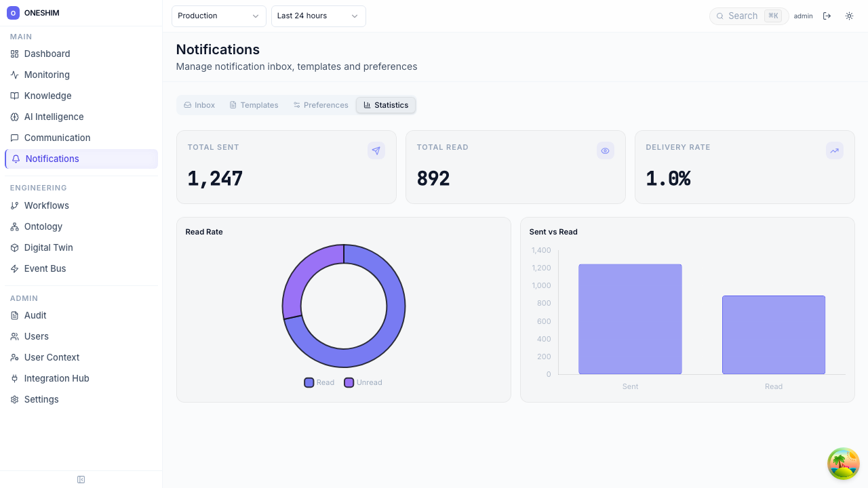Click the Total Sent paper plane icon

376,151
